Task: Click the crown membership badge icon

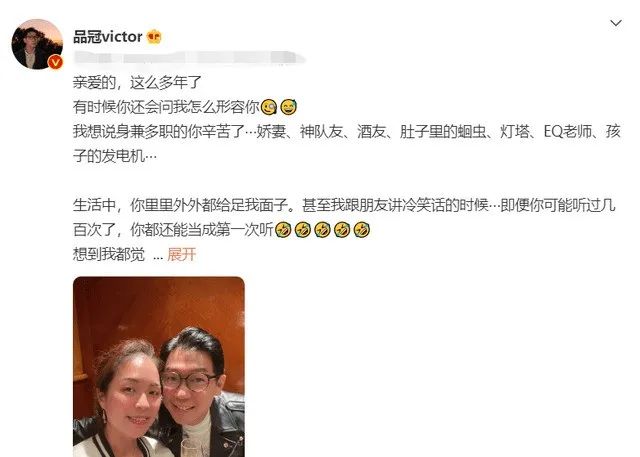Action: coord(154,37)
